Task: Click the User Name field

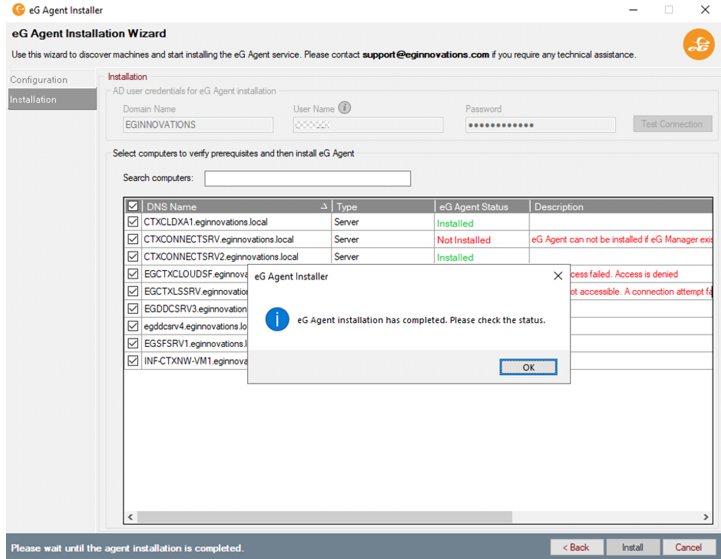Action: click(x=368, y=125)
